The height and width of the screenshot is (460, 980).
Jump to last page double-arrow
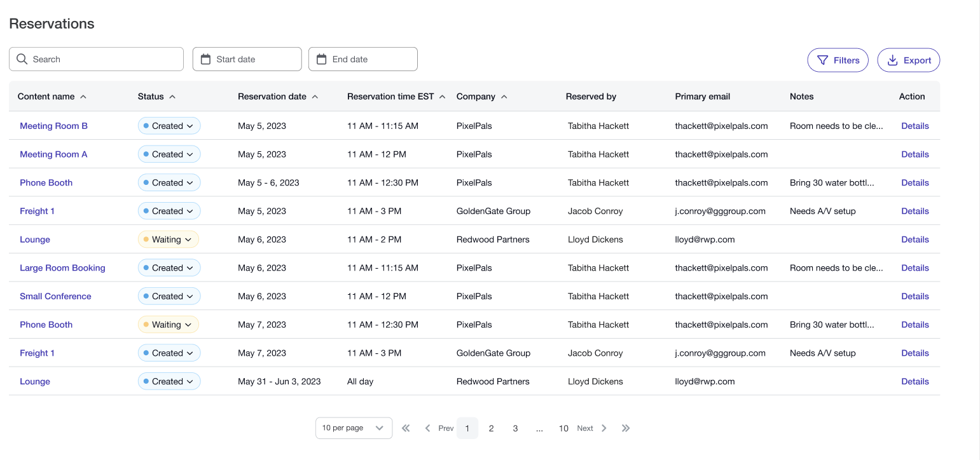pos(626,428)
